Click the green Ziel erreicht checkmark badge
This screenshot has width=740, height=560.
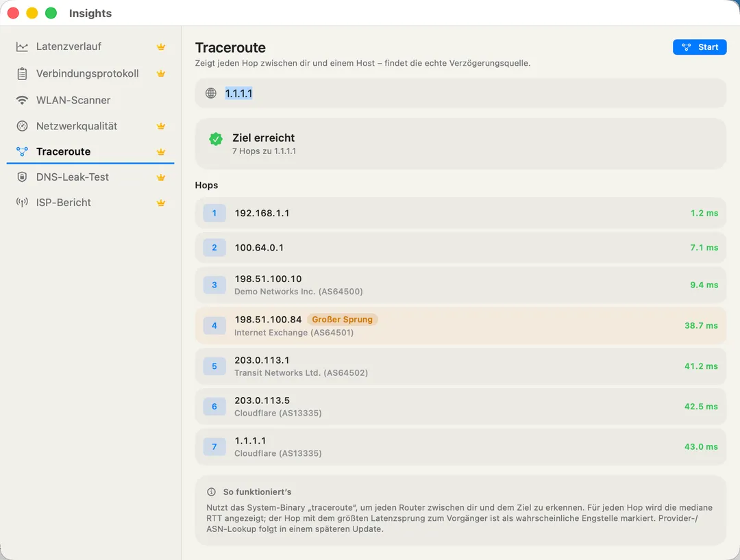216,139
